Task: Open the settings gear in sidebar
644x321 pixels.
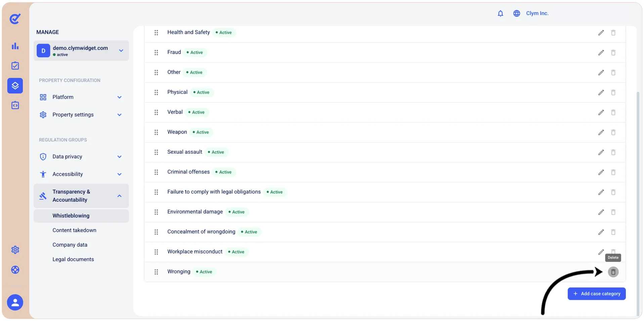Action: (x=15, y=250)
